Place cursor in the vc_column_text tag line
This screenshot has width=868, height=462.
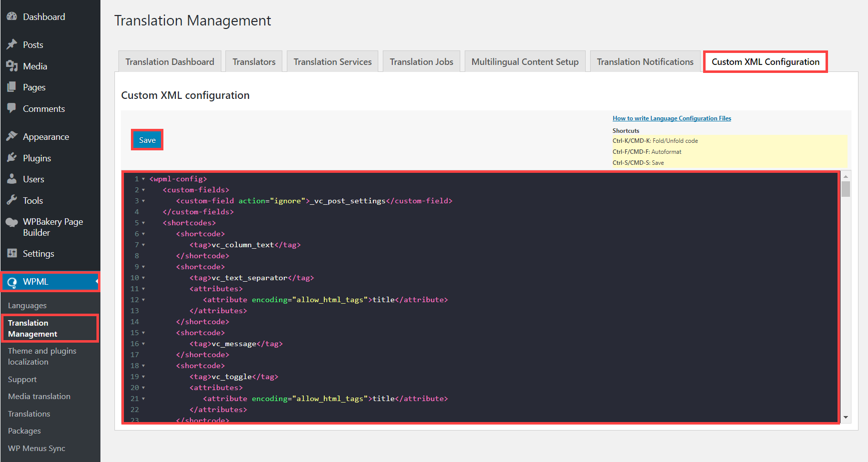click(245, 245)
